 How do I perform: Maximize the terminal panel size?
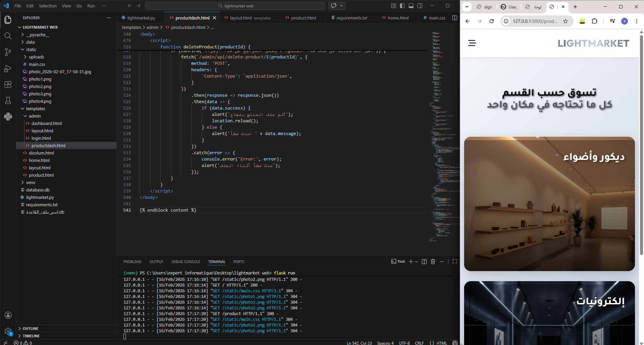(455, 262)
